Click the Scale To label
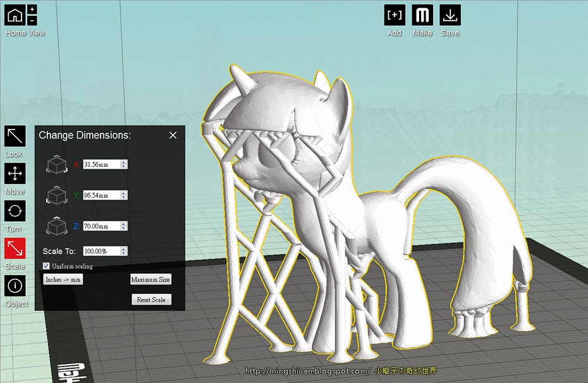 pos(59,251)
